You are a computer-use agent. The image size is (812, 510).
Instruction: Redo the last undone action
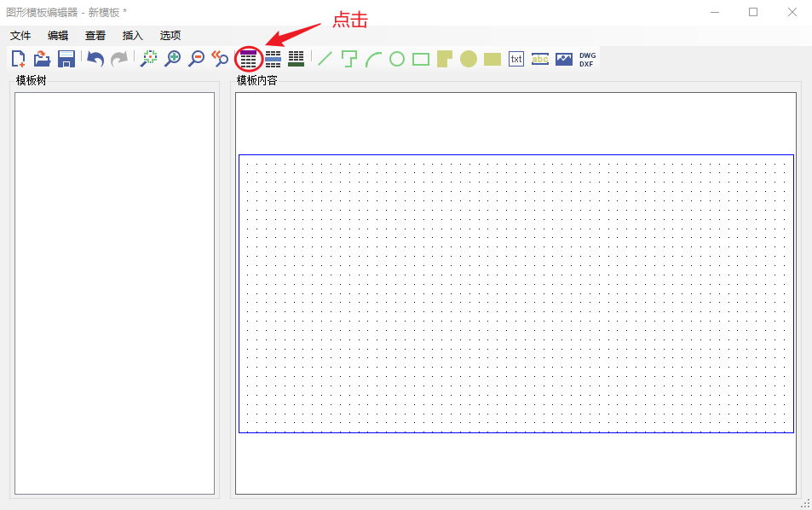tap(119, 59)
